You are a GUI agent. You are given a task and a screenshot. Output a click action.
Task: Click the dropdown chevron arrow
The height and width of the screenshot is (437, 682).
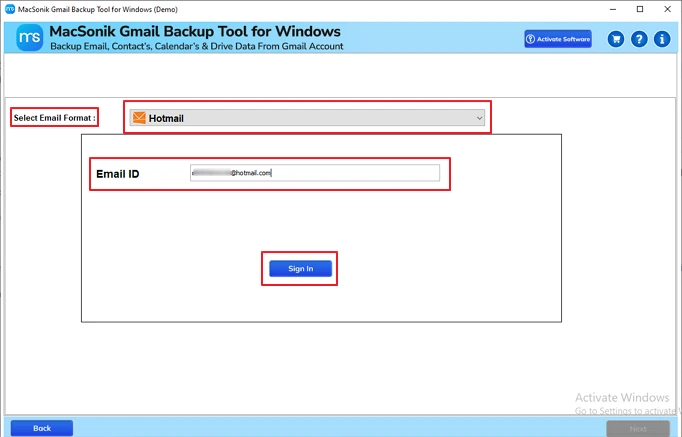tap(479, 118)
